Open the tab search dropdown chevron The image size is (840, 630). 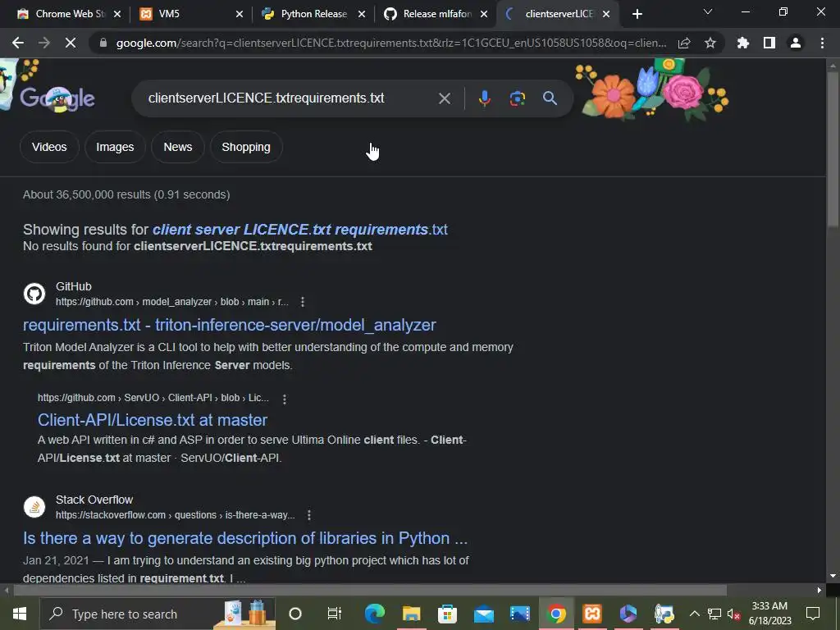(708, 11)
